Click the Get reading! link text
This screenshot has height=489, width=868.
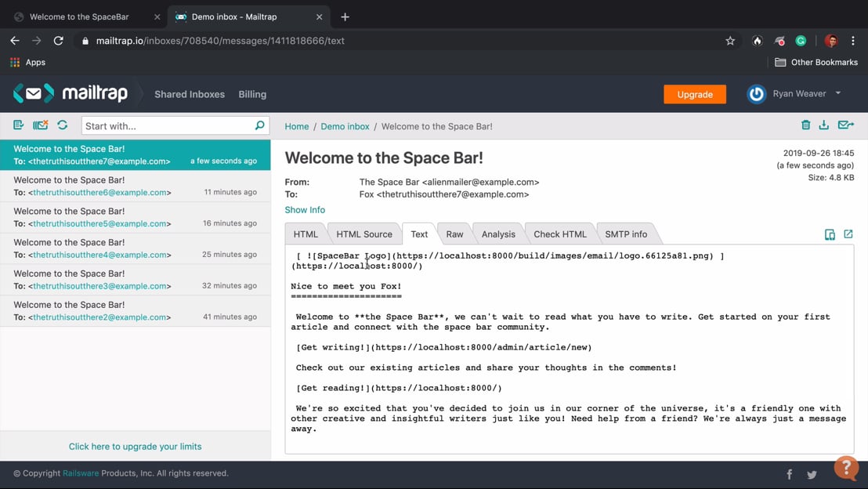pos(333,388)
